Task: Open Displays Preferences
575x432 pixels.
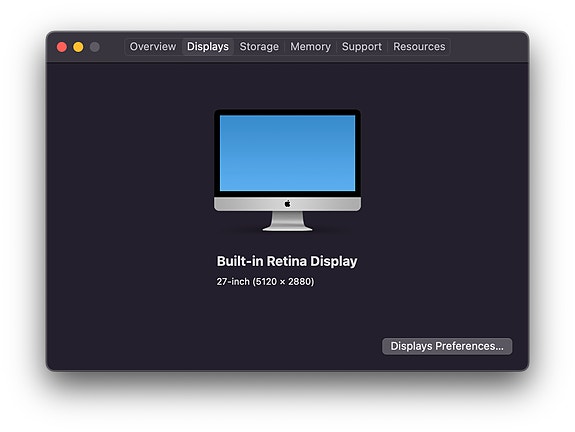Action: coord(447,346)
